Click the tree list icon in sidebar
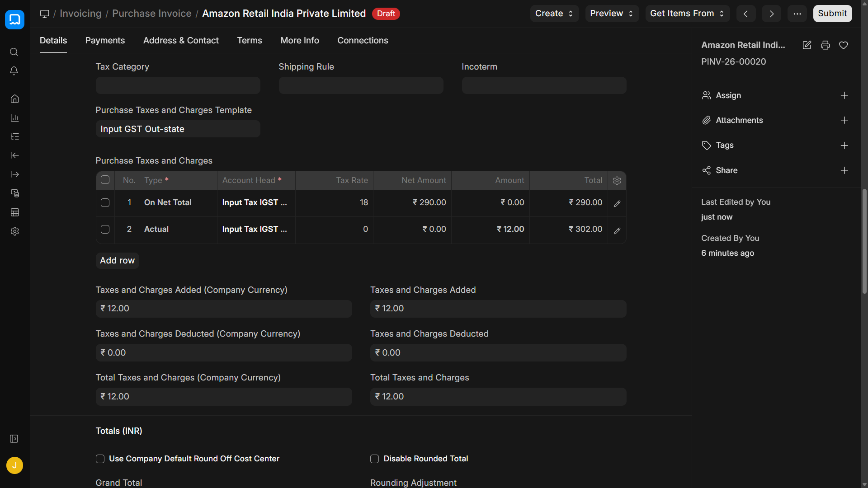Viewport: 868px width, 488px height. (x=14, y=136)
